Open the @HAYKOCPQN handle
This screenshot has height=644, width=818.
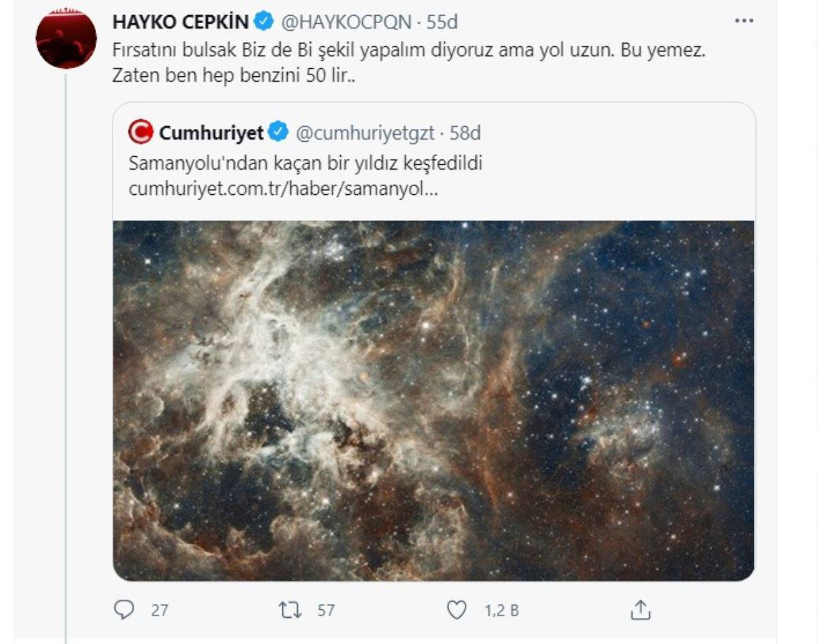[x=346, y=22]
